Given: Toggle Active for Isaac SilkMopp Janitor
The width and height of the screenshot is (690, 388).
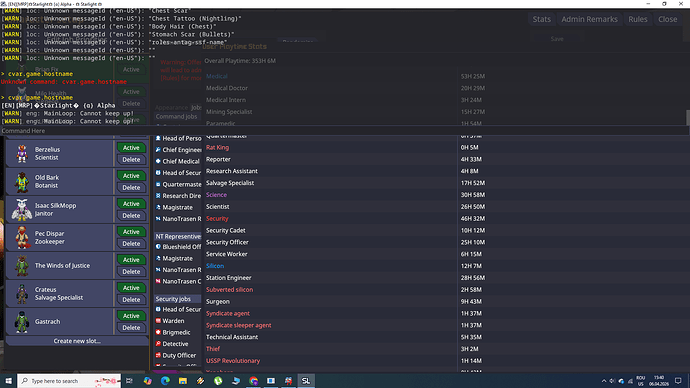Looking at the screenshot, I should click(131, 204).
